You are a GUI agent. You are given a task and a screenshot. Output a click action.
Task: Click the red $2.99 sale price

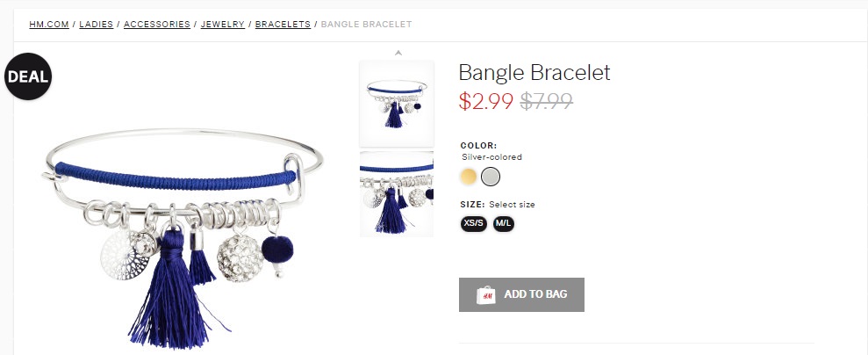486,101
